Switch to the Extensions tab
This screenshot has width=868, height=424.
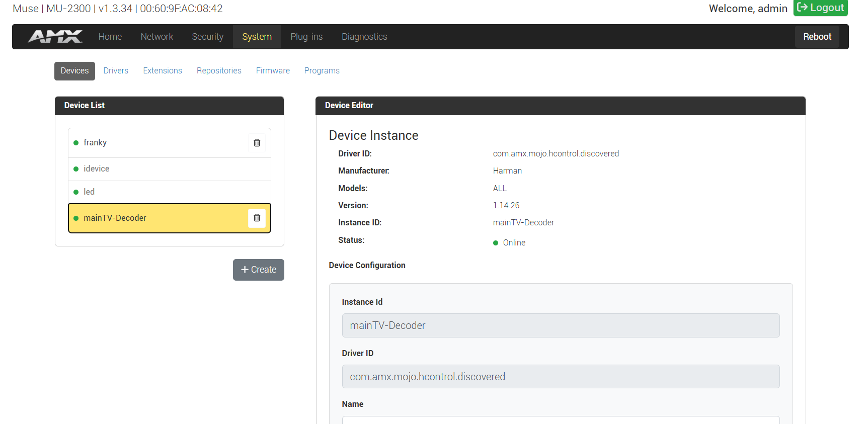[163, 71]
